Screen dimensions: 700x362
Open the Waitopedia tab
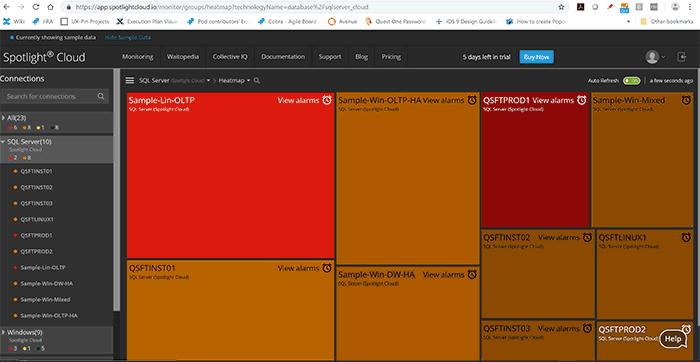[183, 57]
